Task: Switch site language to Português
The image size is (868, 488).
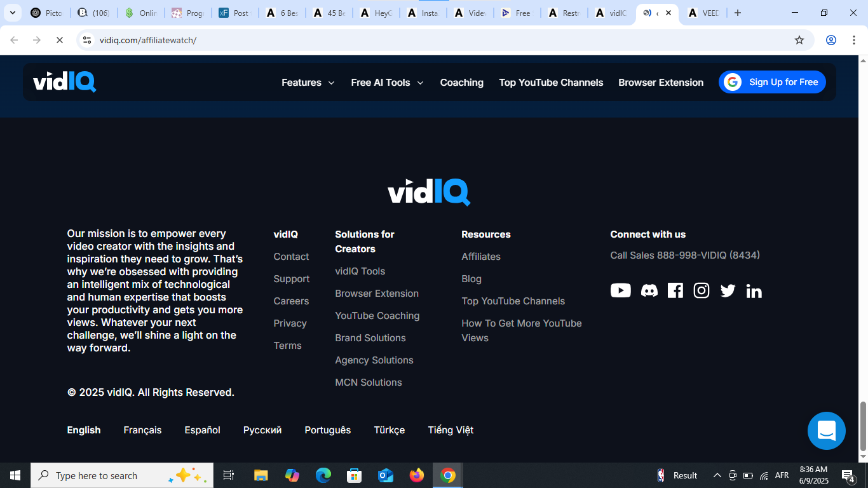Action: (x=328, y=430)
